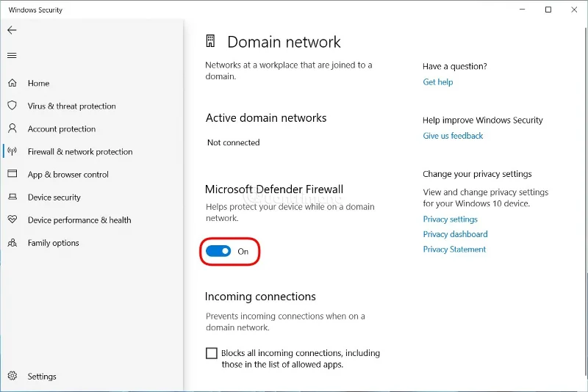Image resolution: width=588 pixels, height=392 pixels.
Task: Open Privacy dashboard link
Action: click(455, 234)
